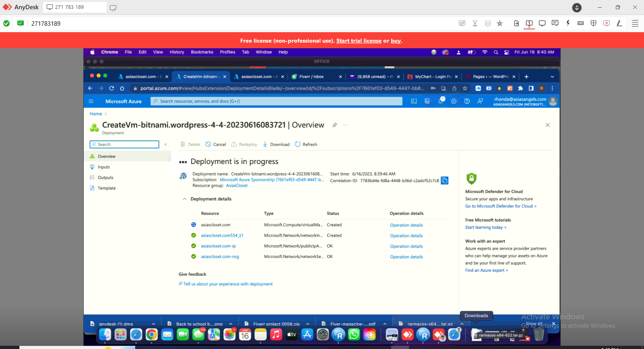The height and width of the screenshot is (349, 644).
Task: Open Chrome three-dot menu
Action: tap(552, 88)
